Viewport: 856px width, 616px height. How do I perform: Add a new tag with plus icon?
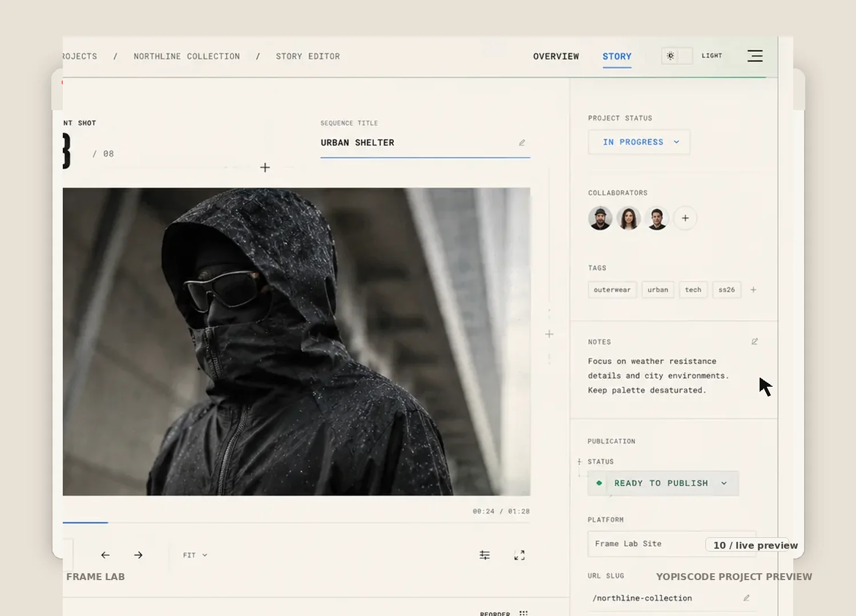(753, 290)
